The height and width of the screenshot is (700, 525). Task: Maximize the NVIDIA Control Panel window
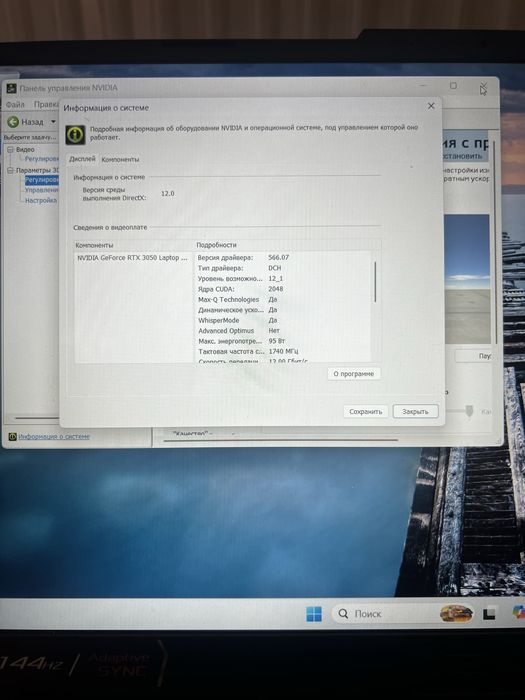[x=453, y=85]
